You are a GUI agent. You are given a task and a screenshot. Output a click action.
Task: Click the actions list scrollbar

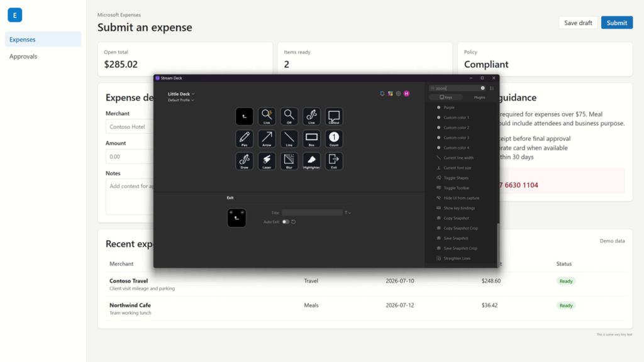pos(498,244)
